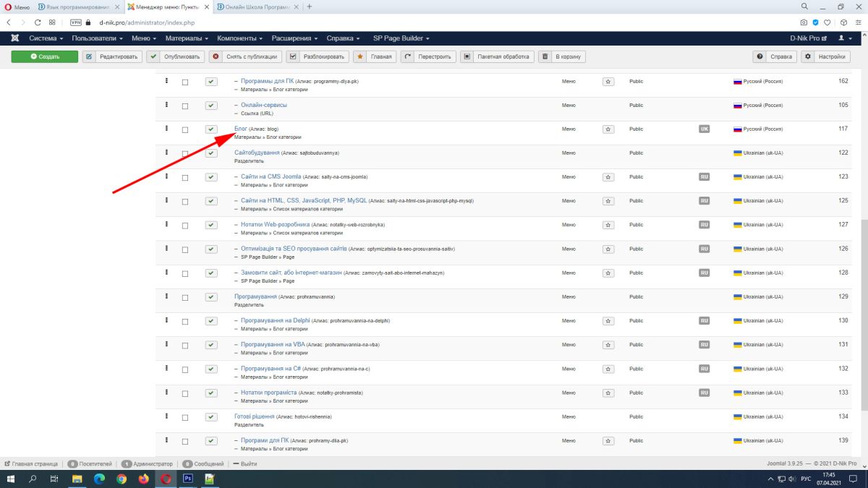This screenshot has width=868, height=488.
Task: Open the Блог menu item link
Action: 241,129
